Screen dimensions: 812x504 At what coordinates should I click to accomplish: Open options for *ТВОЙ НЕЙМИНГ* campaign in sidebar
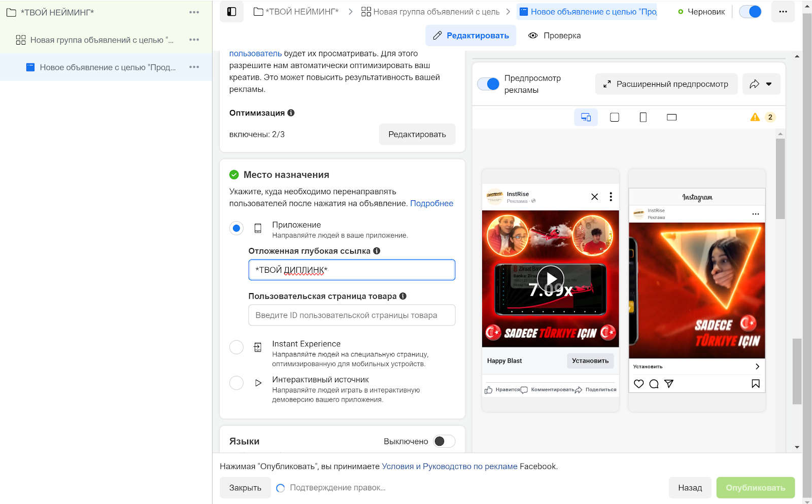[x=194, y=12]
